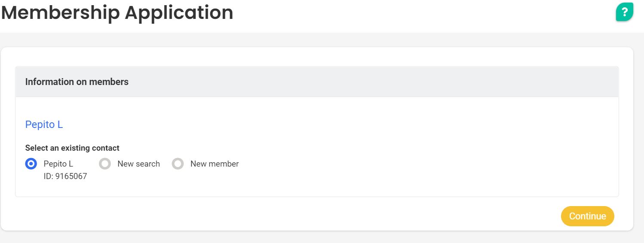Select the Pepito L radio button
The image size is (644, 243).
pos(31,164)
